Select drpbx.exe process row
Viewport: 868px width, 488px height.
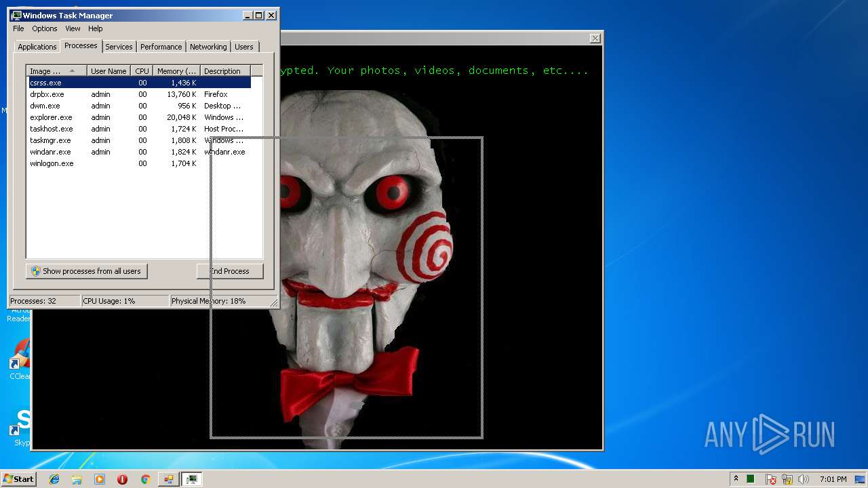tap(139, 94)
